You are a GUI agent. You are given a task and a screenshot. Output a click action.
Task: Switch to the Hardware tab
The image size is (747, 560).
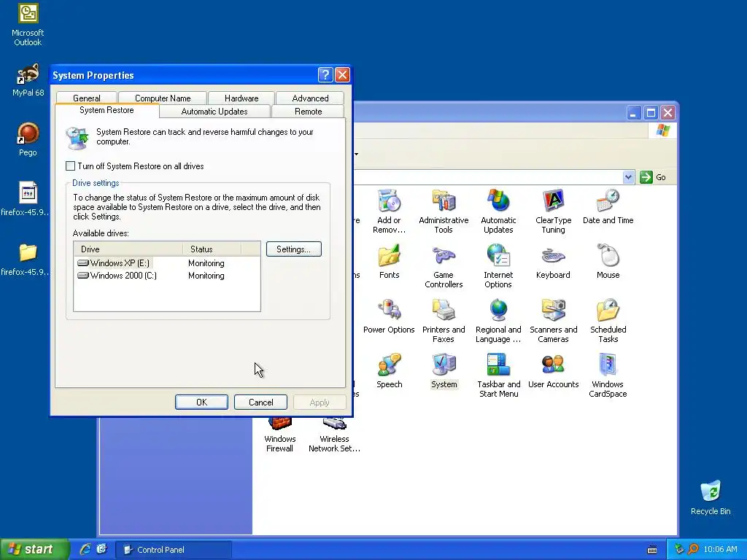pos(241,98)
